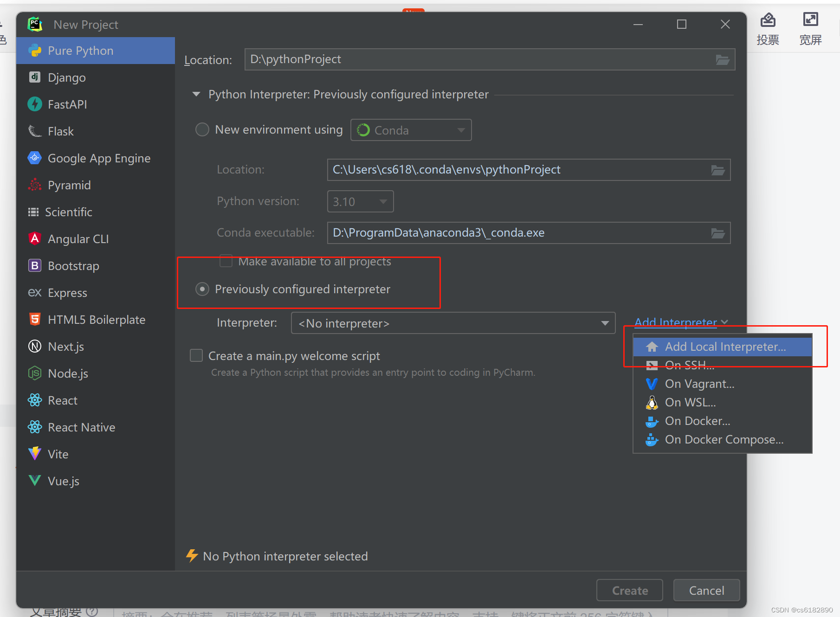Select the Vite project icon
Image resolution: width=840 pixels, height=617 pixels.
tap(35, 453)
